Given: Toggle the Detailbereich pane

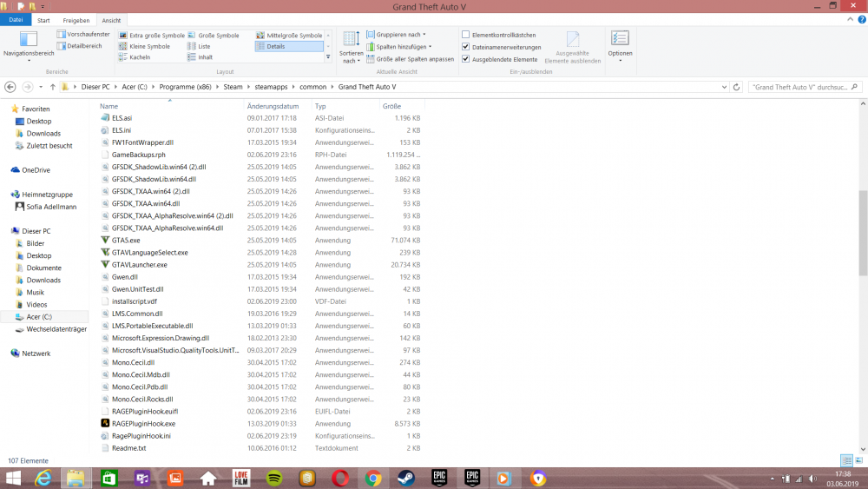Looking at the screenshot, I should point(79,46).
